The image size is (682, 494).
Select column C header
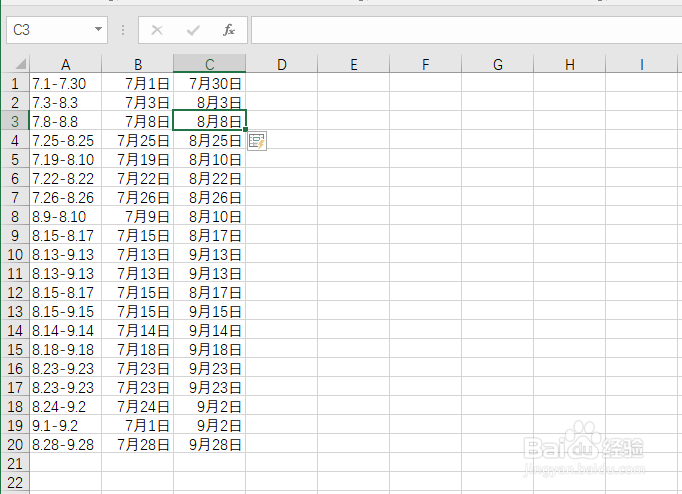pos(210,64)
